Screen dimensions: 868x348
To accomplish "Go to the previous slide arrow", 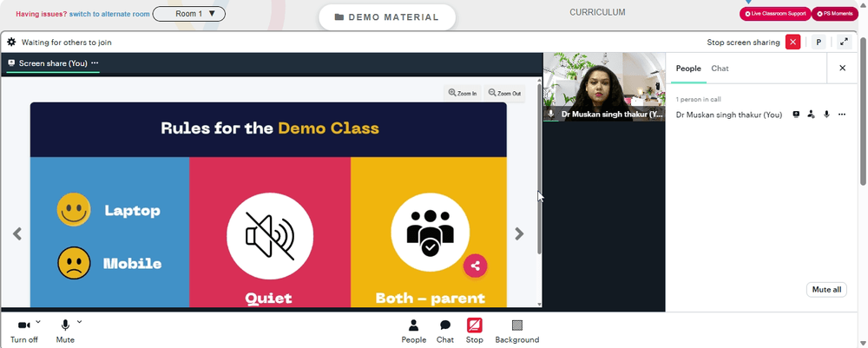I will click(17, 233).
